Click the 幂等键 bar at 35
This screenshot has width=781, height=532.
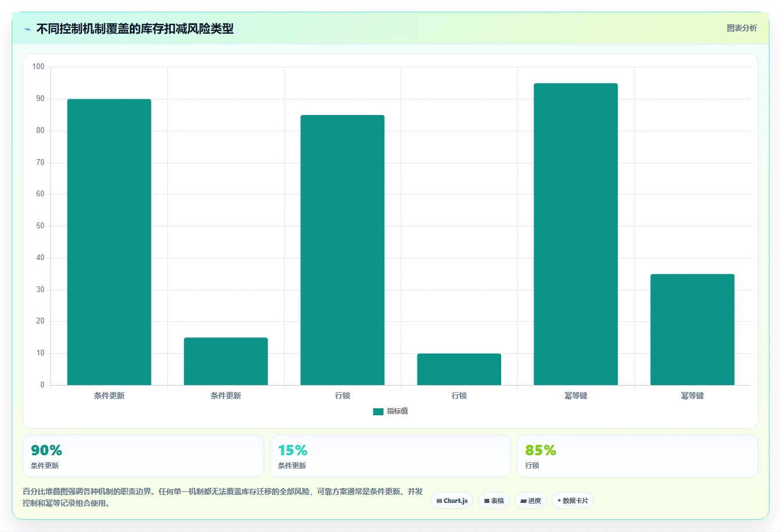pyautogui.click(x=692, y=329)
